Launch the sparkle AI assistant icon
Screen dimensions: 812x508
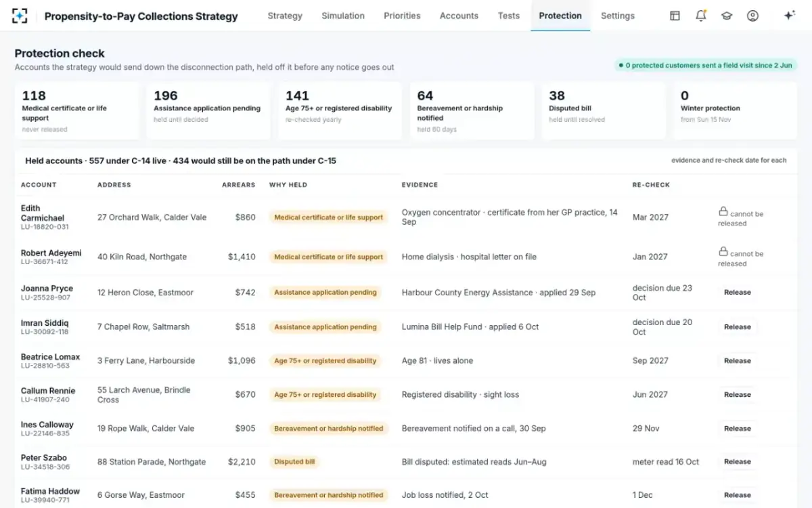tap(789, 16)
